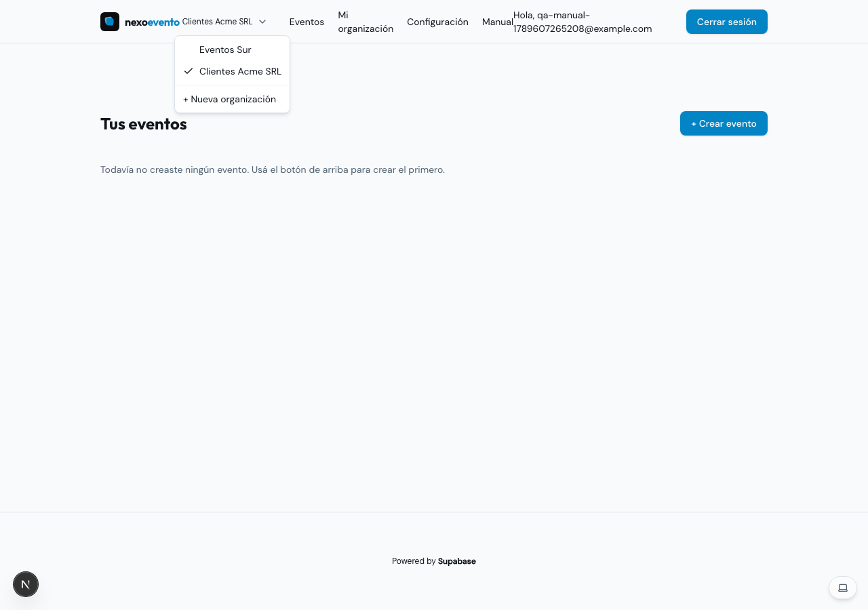Click the user email greeting text
The width and height of the screenshot is (868, 610).
coord(583,22)
